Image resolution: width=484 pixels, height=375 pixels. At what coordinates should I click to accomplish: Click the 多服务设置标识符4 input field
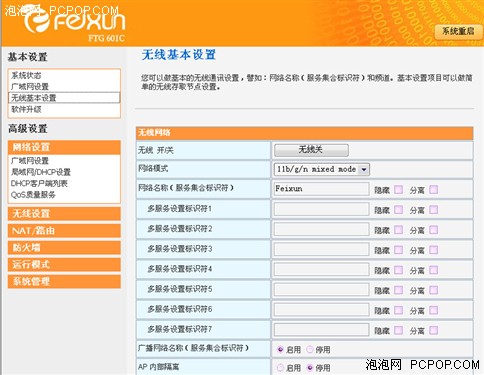click(x=321, y=269)
